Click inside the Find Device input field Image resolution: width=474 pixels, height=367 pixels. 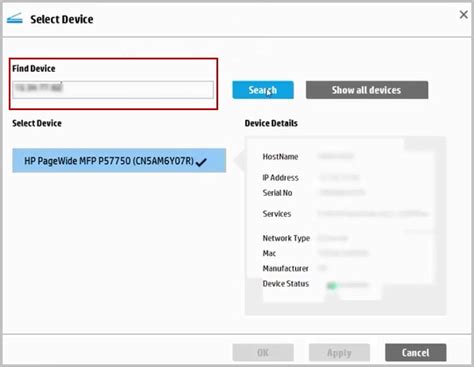click(113, 90)
